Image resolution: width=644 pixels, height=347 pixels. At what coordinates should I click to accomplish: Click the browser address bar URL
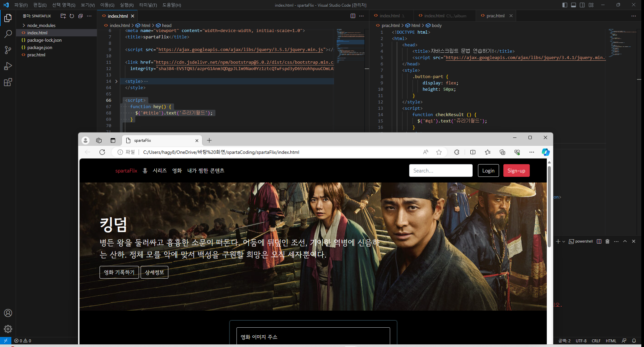(x=221, y=152)
